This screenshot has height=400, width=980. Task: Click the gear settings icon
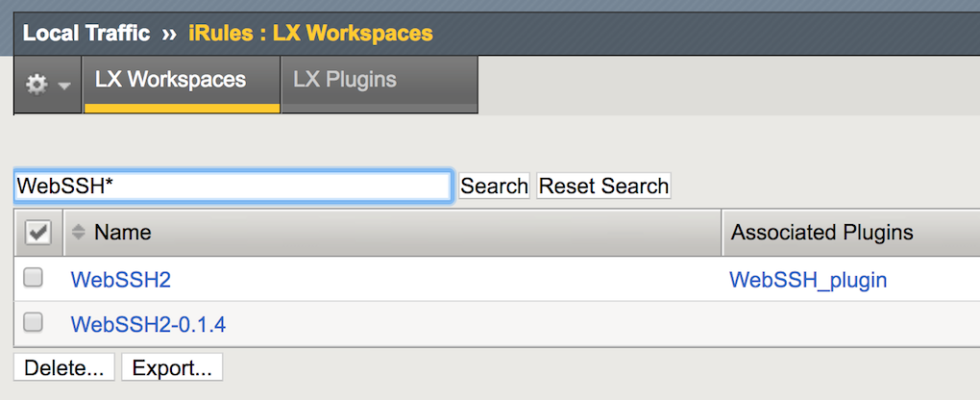coord(37,85)
